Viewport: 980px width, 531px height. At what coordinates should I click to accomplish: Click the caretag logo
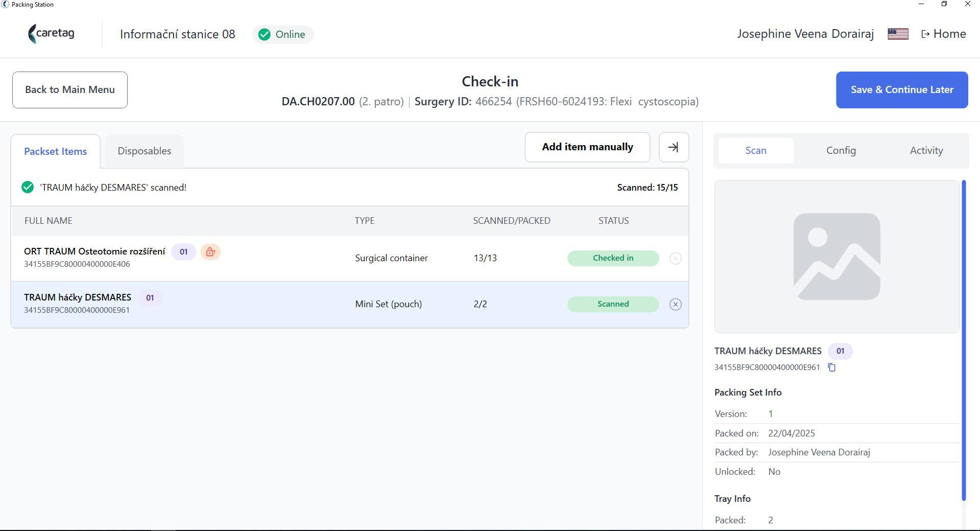[51, 34]
